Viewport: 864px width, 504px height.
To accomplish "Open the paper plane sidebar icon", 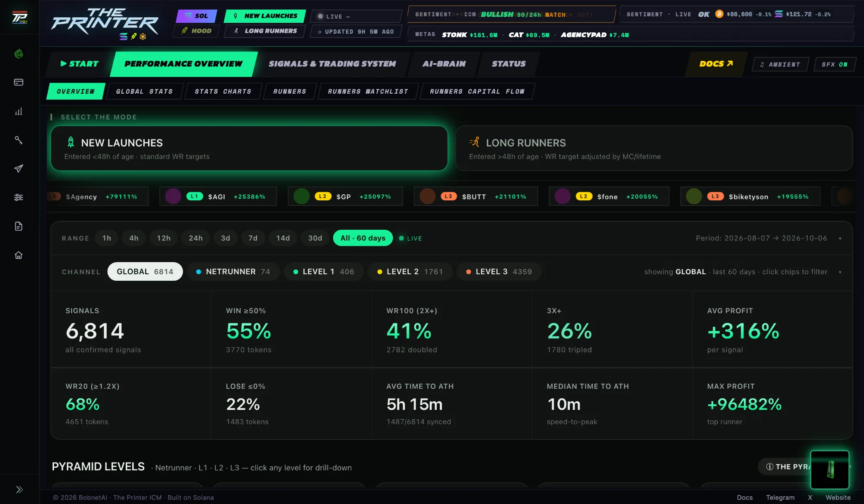I will pyautogui.click(x=19, y=168).
